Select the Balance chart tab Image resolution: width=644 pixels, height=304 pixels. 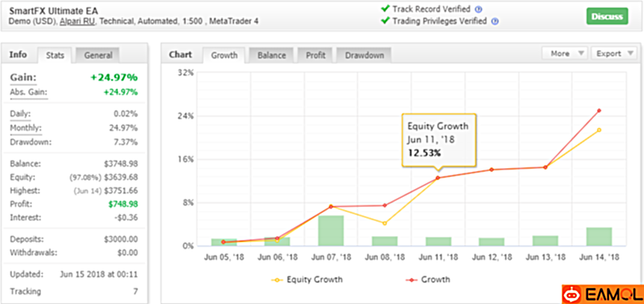coord(271,55)
